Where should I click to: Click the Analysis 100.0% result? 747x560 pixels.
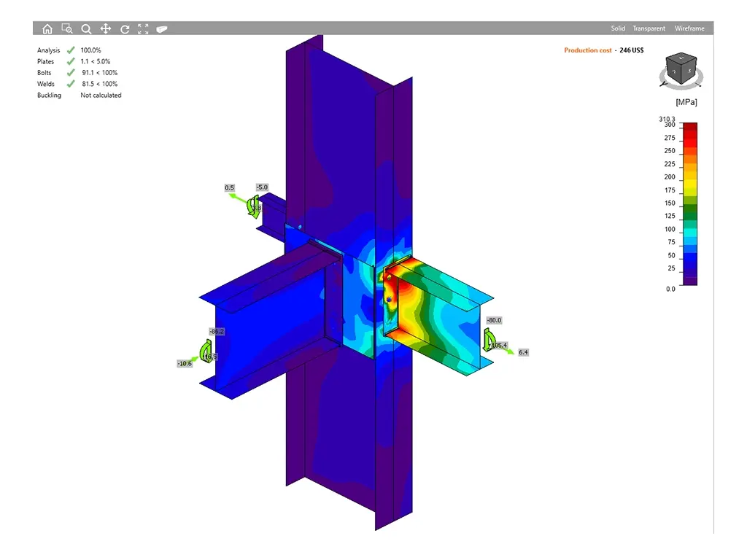(x=90, y=50)
